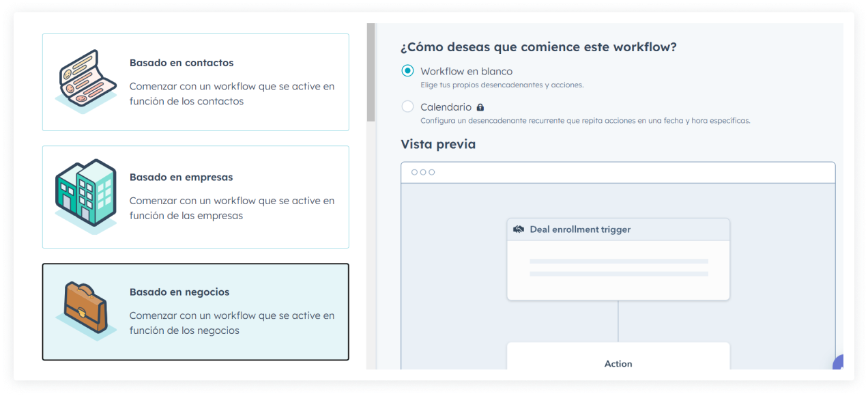Click the Deal enrollment trigger title
The height and width of the screenshot is (396, 868).
click(580, 229)
